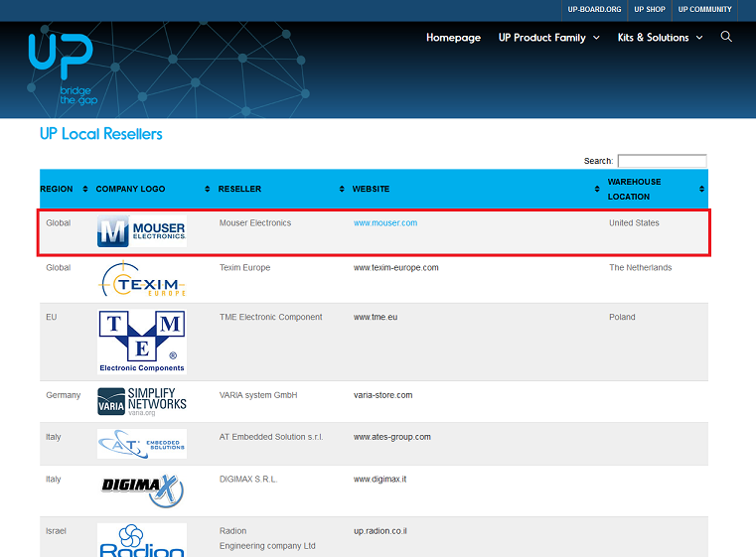Screen dimensions: 756x557
Task: Open www.ates-group.com link
Action: click(x=392, y=437)
